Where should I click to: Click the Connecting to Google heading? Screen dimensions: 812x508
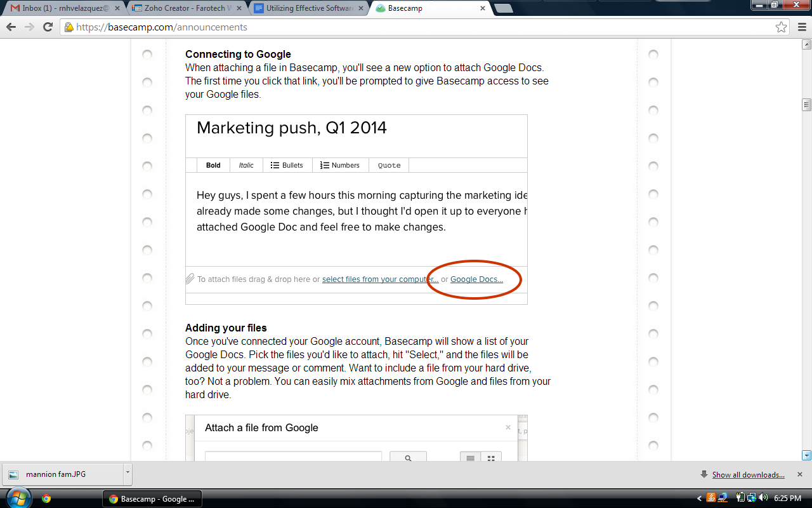pyautogui.click(x=238, y=54)
